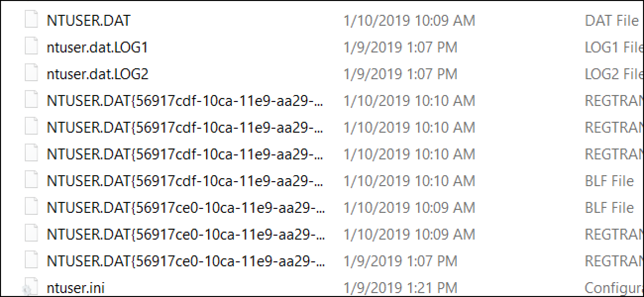Click the 1/9/2019 1:21 PM date
Screen dimensions: 644x297
click(x=400, y=288)
